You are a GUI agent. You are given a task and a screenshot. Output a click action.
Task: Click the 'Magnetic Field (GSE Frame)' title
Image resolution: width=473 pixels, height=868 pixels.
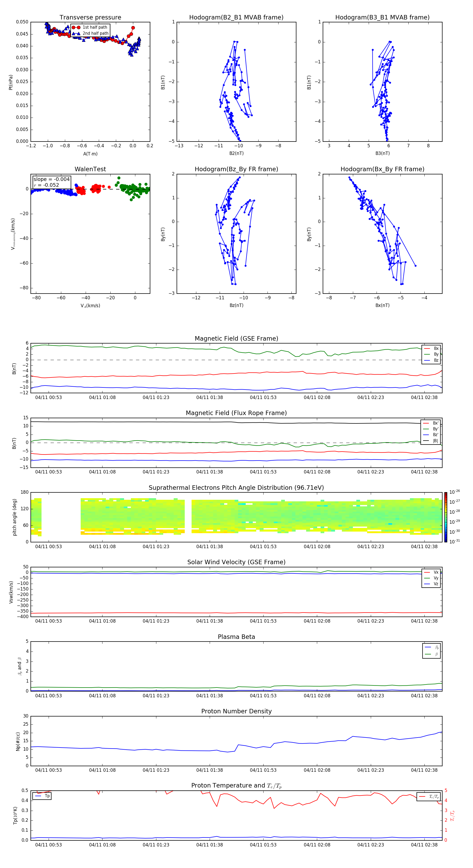pyautogui.click(x=236, y=339)
